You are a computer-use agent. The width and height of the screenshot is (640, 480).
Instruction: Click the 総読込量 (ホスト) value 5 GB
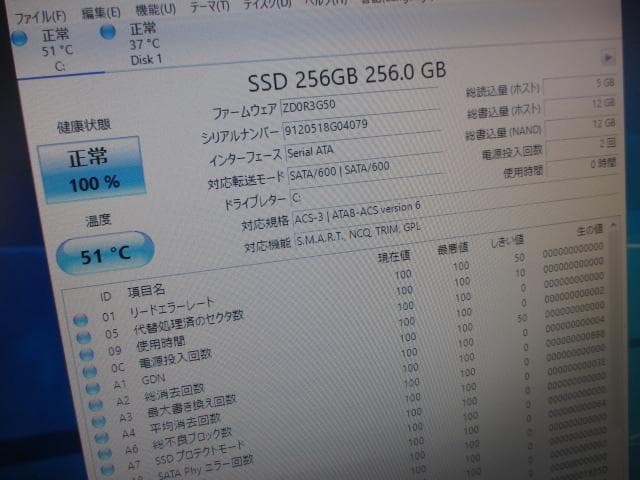pos(580,85)
